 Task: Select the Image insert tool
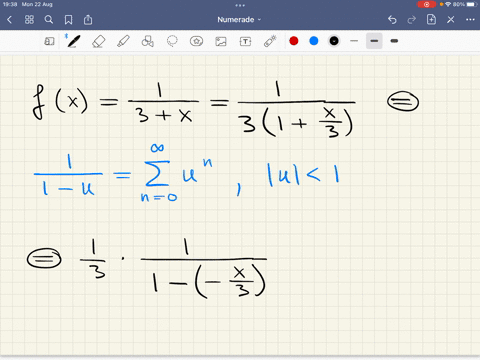click(221, 41)
